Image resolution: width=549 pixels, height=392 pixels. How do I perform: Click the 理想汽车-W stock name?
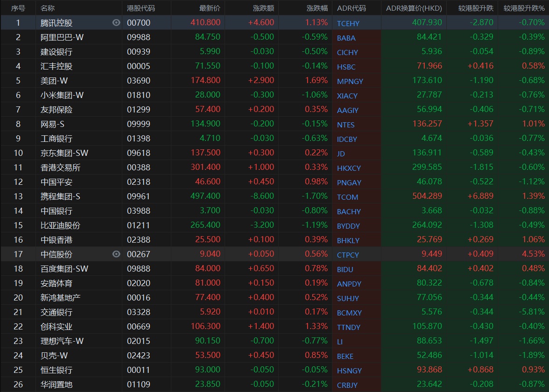62,341
